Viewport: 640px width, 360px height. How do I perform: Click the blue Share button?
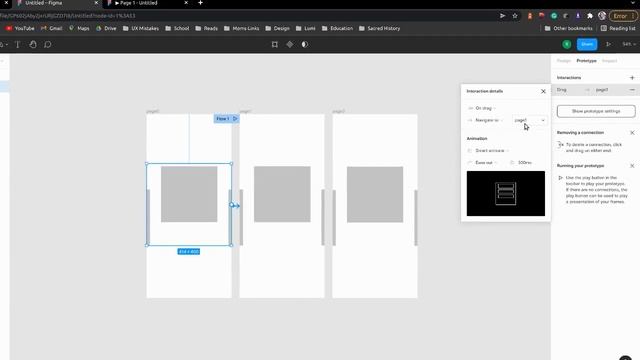point(587,44)
